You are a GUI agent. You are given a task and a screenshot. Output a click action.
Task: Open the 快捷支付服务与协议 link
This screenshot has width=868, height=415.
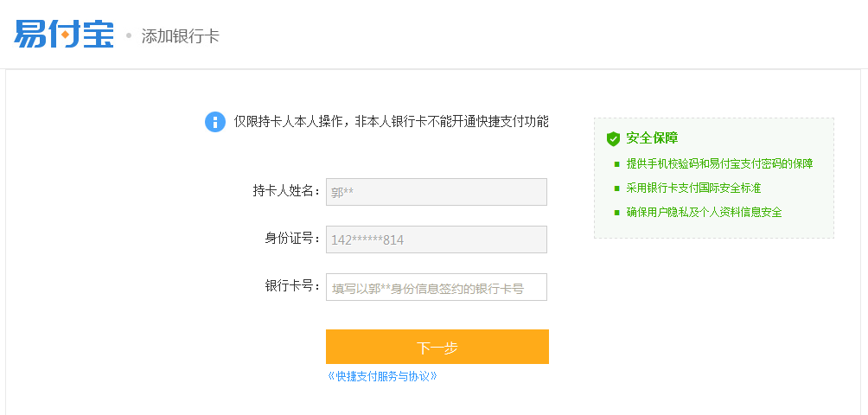coord(382,376)
